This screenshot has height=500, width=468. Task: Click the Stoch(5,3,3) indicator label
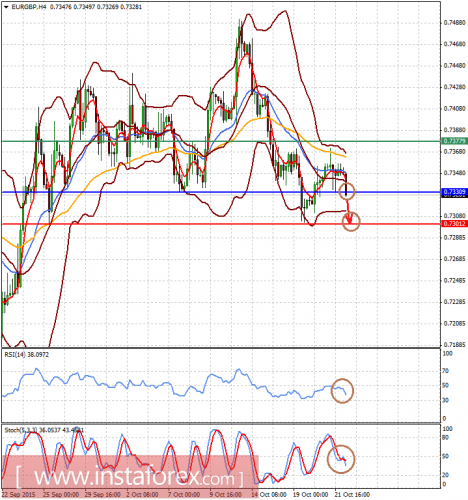tap(44, 430)
